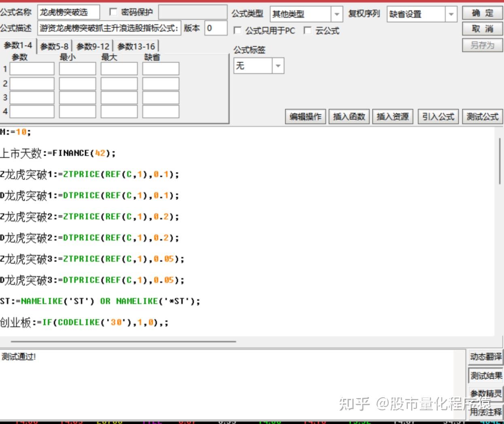Click parameter row 2 参数 name field
504x424 pixels.
tap(32, 83)
